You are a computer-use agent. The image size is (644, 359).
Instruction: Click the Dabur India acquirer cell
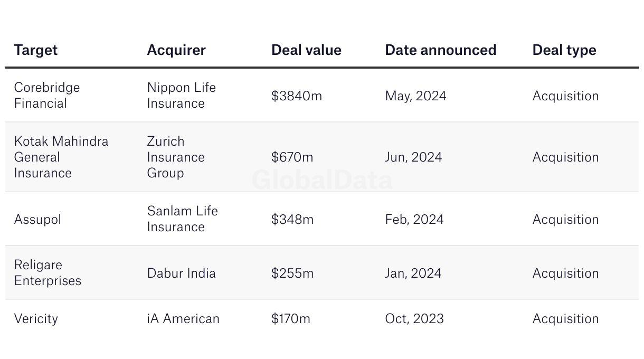[x=181, y=273]
